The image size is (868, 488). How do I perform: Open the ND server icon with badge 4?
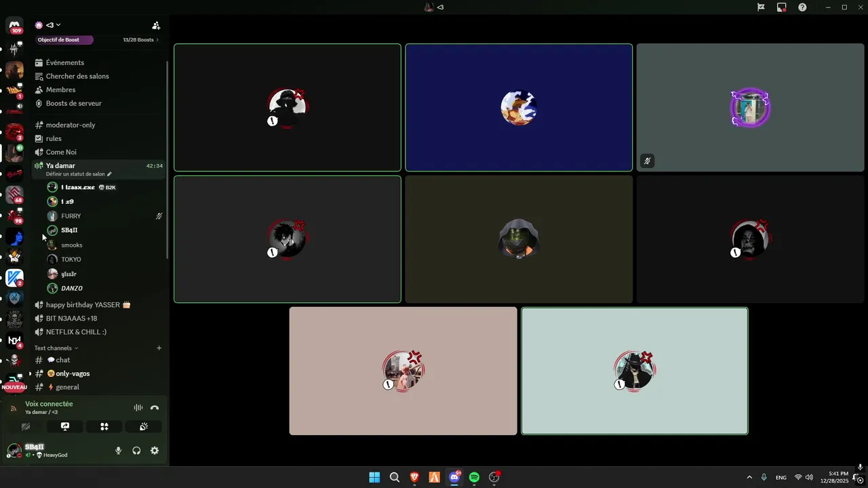pos(14,340)
